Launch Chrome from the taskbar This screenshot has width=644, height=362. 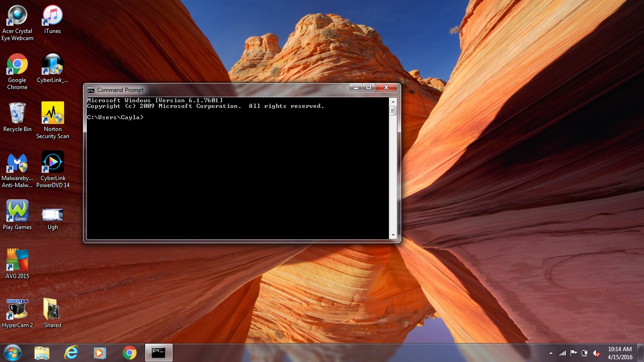tap(129, 353)
